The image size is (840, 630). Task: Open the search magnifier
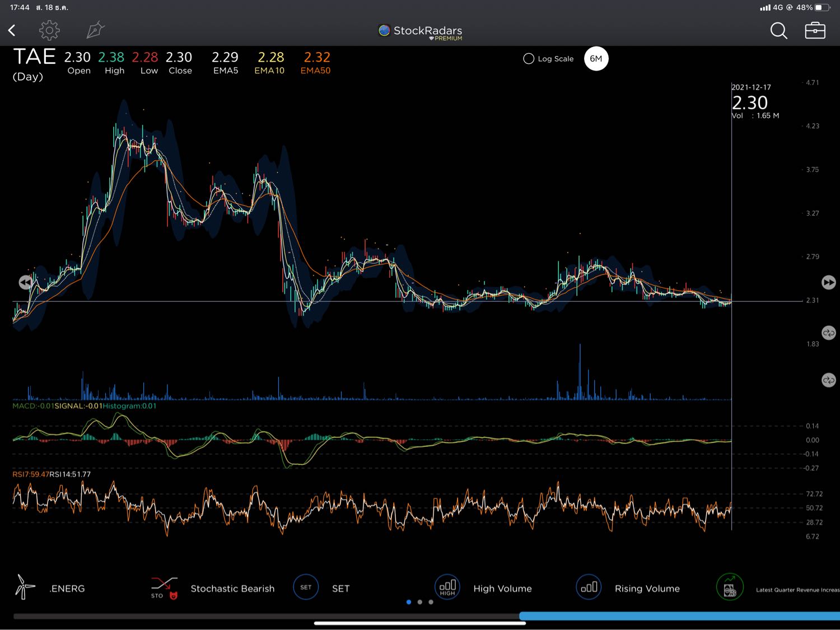(x=778, y=31)
